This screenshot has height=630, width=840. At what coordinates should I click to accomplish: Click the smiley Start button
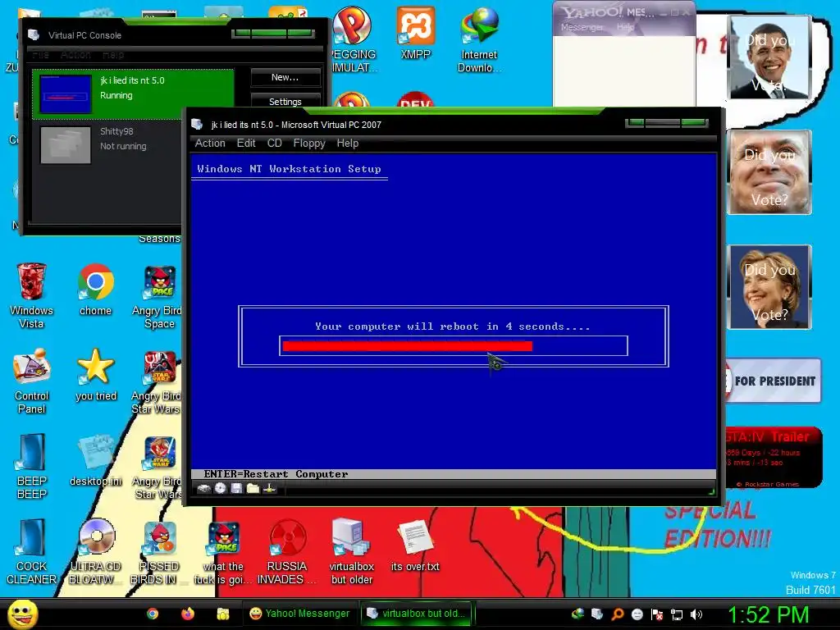(23, 614)
